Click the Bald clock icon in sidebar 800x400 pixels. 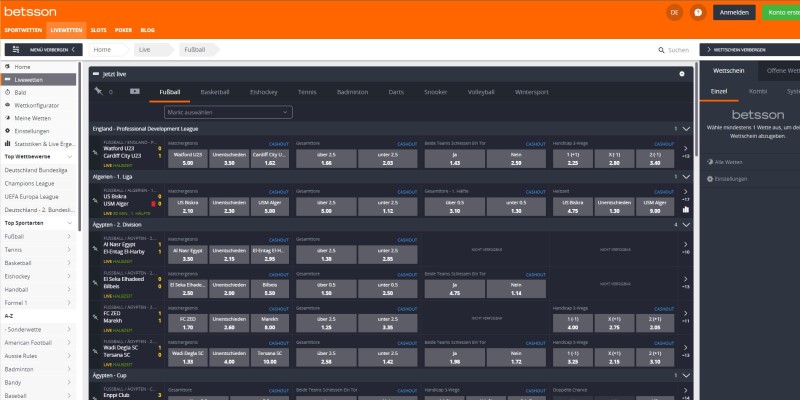[x=7, y=92]
